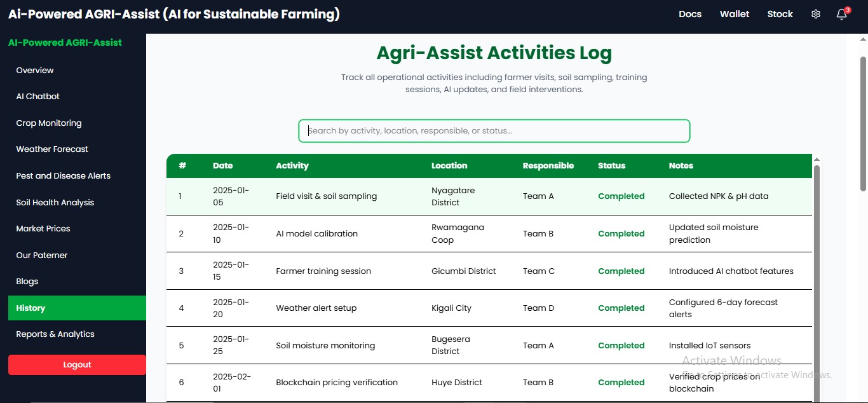Select the History sidebar item
868x403 pixels.
[77, 308]
